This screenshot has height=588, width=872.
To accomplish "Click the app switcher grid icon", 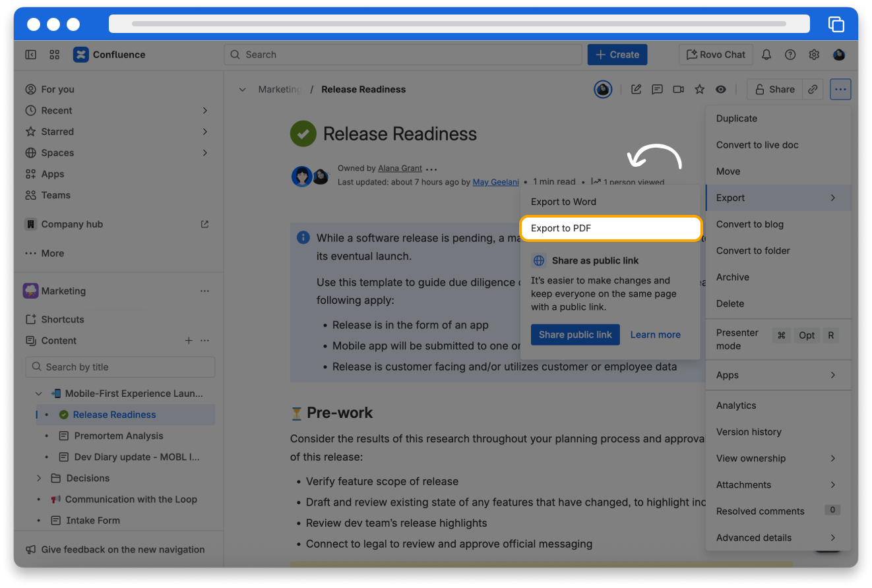I will click(55, 55).
